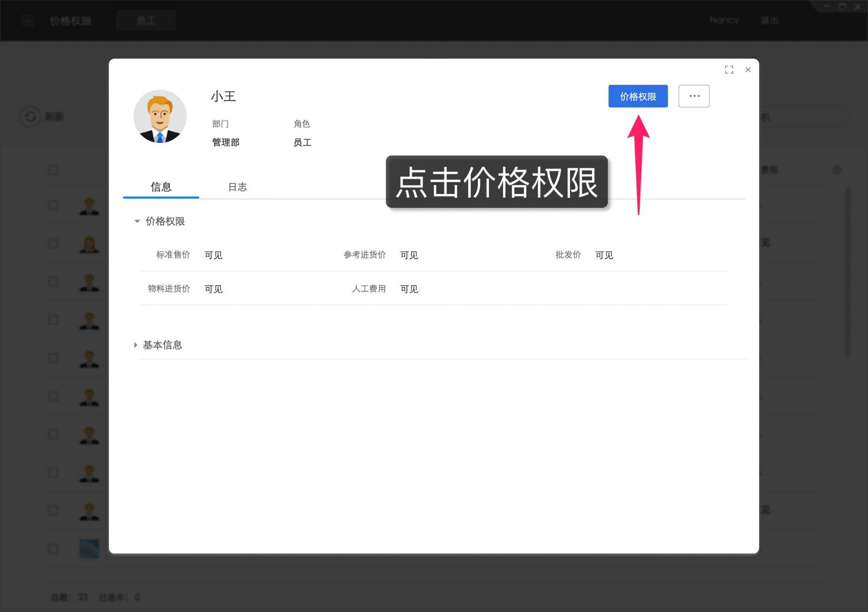Click the Nancy account name

[x=724, y=20]
